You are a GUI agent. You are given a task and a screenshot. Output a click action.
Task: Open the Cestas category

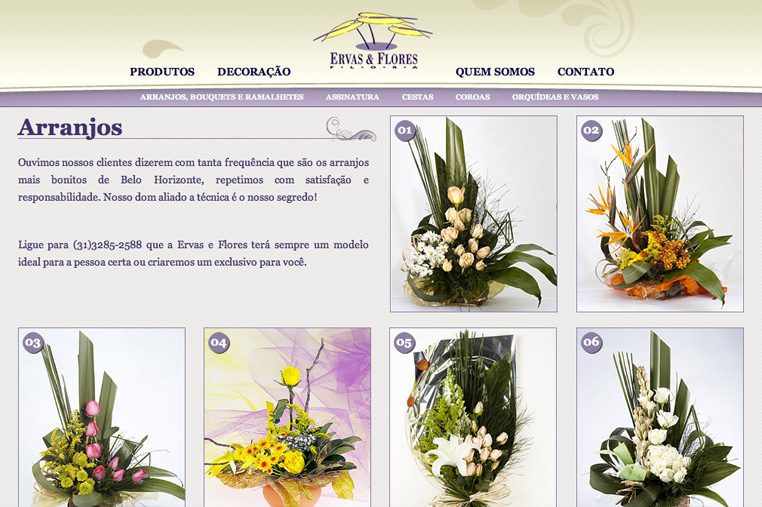point(418,98)
